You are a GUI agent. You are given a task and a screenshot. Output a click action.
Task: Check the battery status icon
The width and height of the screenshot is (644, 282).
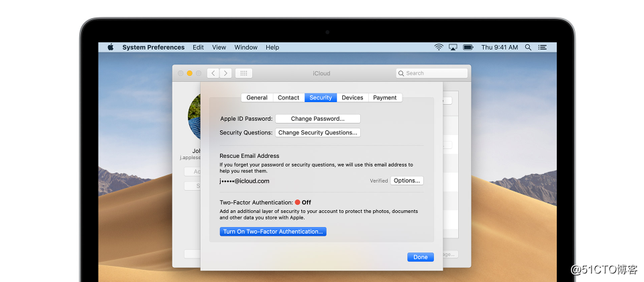tap(468, 47)
